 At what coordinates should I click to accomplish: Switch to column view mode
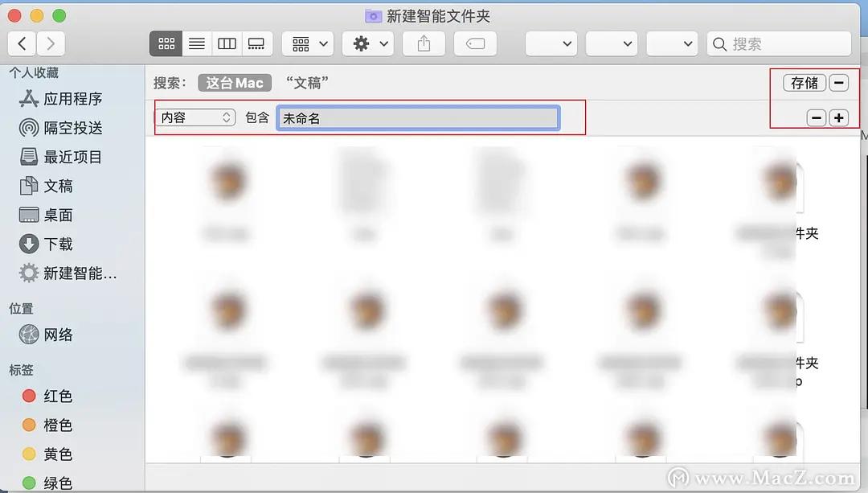tap(226, 43)
